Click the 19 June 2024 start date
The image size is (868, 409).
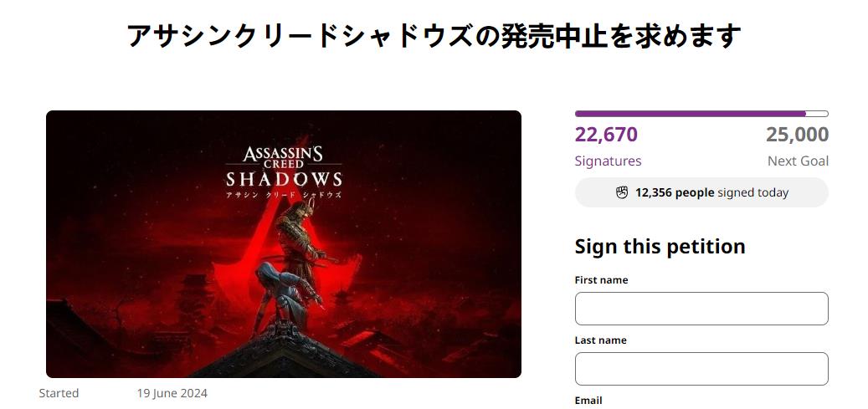pos(172,393)
